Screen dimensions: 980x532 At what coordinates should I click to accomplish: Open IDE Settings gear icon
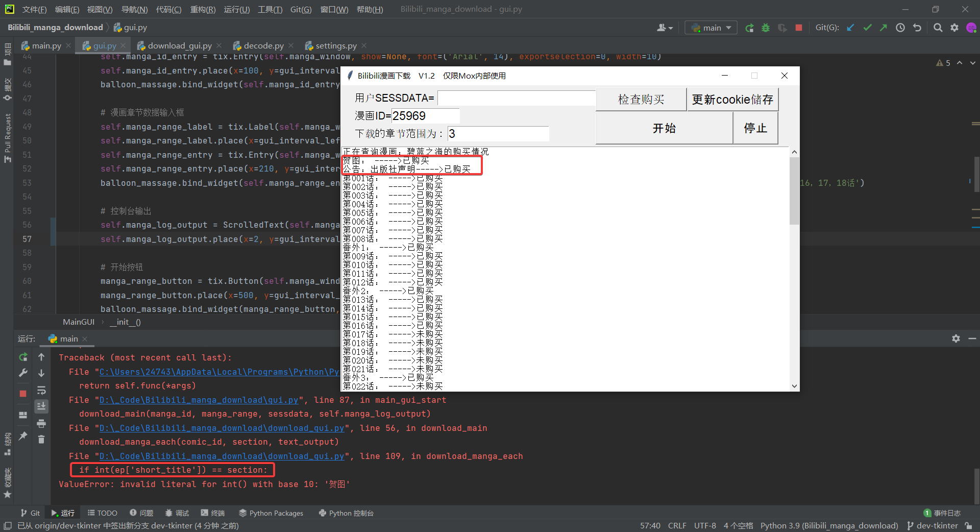(x=955, y=28)
